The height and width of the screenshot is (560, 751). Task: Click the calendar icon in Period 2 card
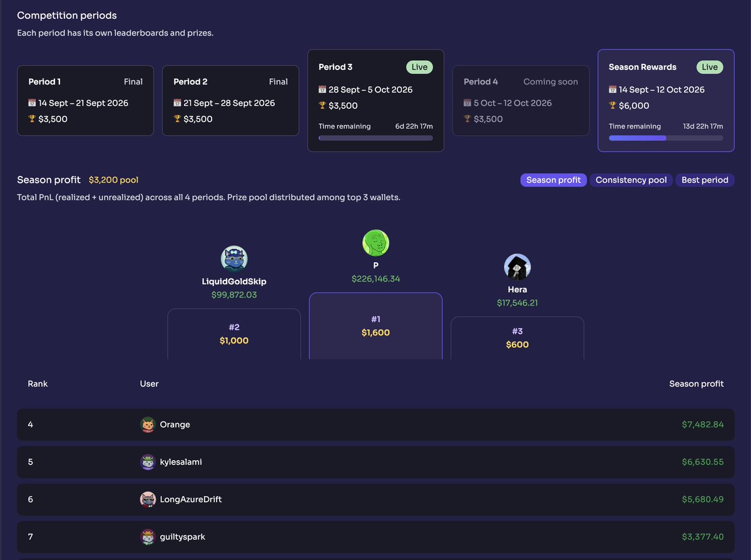point(178,103)
